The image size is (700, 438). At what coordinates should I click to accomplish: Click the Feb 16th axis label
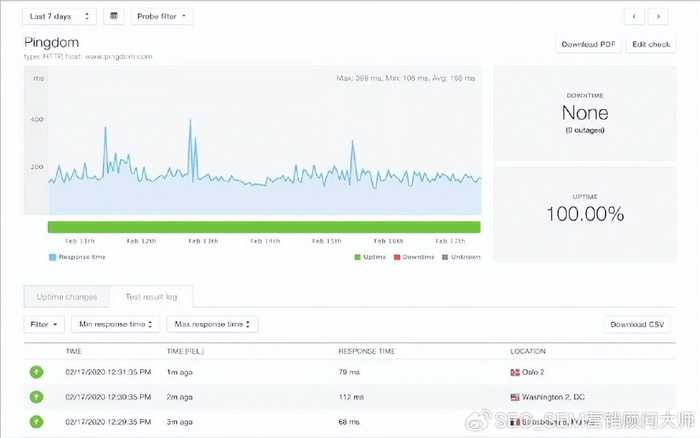[x=388, y=241]
